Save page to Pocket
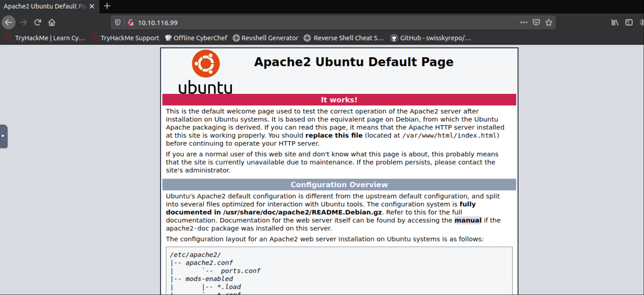The image size is (644, 295). tap(536, 22)
